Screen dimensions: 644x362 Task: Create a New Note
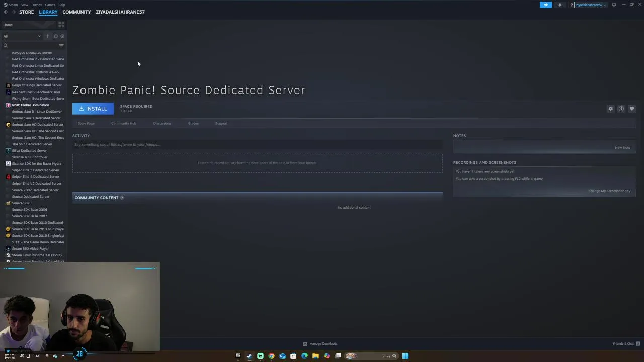622,148
